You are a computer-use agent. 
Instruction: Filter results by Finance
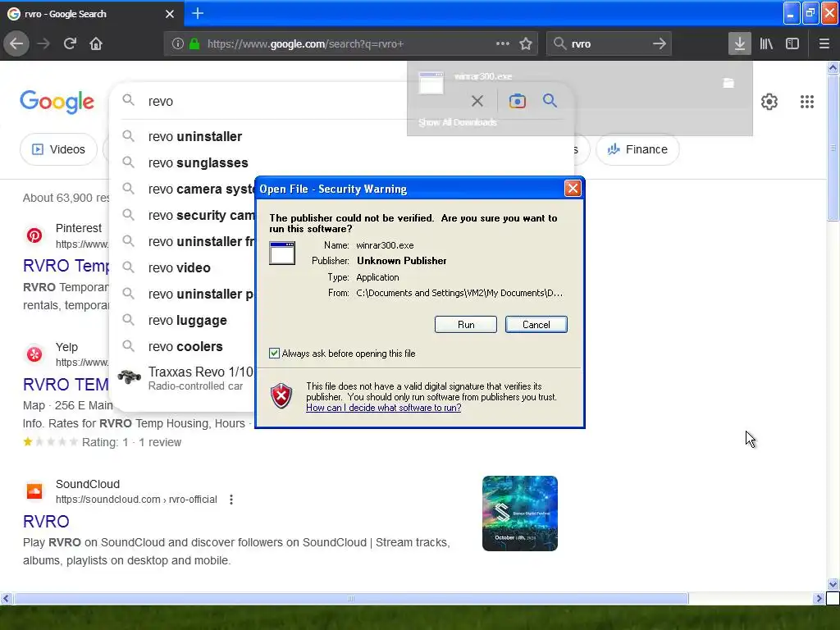(637, 149)
